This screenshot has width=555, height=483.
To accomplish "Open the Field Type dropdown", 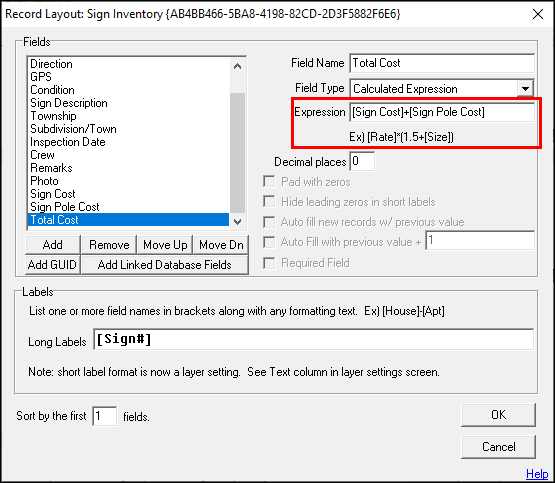I will point(525,89).
